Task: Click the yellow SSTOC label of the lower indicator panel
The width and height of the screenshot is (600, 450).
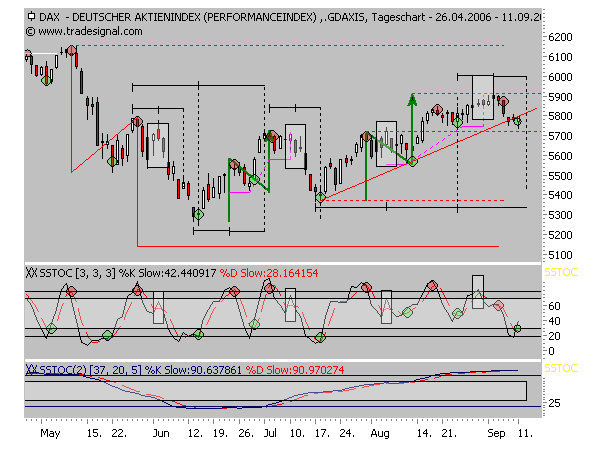Action: pos(561,368)
